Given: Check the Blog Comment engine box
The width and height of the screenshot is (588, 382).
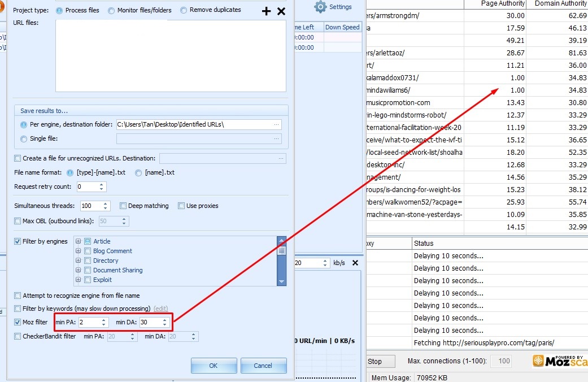Looking at the screenshot, I should tap(88, 251).
